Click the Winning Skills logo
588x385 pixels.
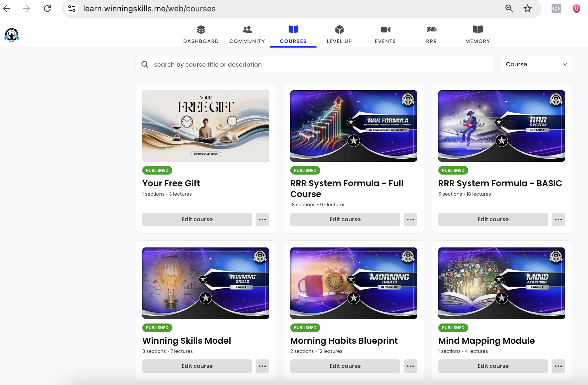12,35
